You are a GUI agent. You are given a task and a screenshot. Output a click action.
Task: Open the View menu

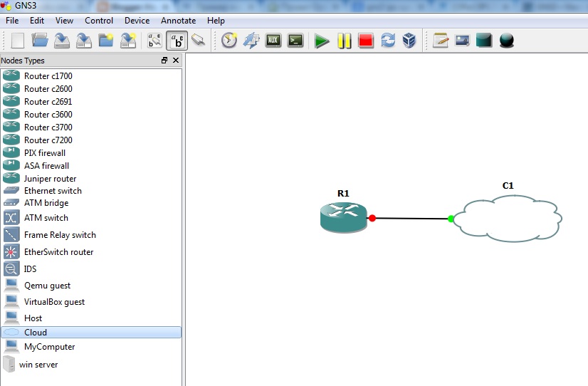[x=64, y=21]
